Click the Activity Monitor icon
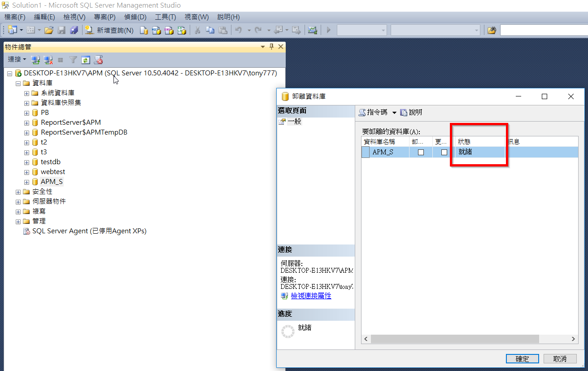The height and width of the screenshot is (371, 588). [x=313, y=30]
